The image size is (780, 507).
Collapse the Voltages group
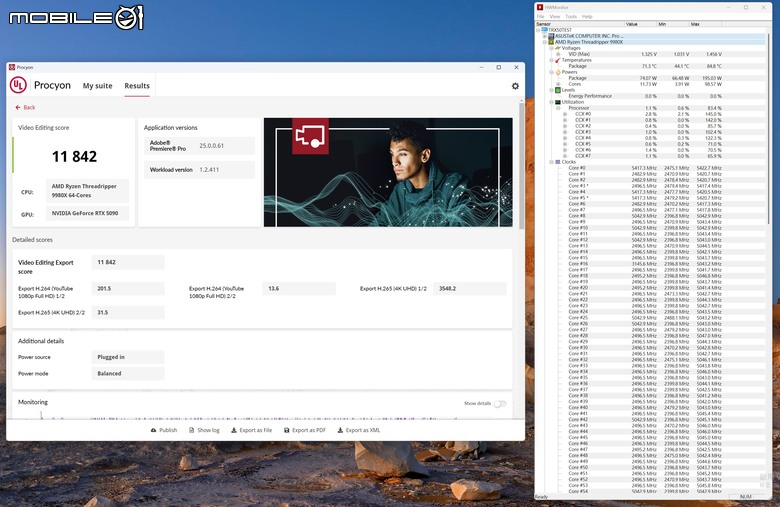[551, 48]
